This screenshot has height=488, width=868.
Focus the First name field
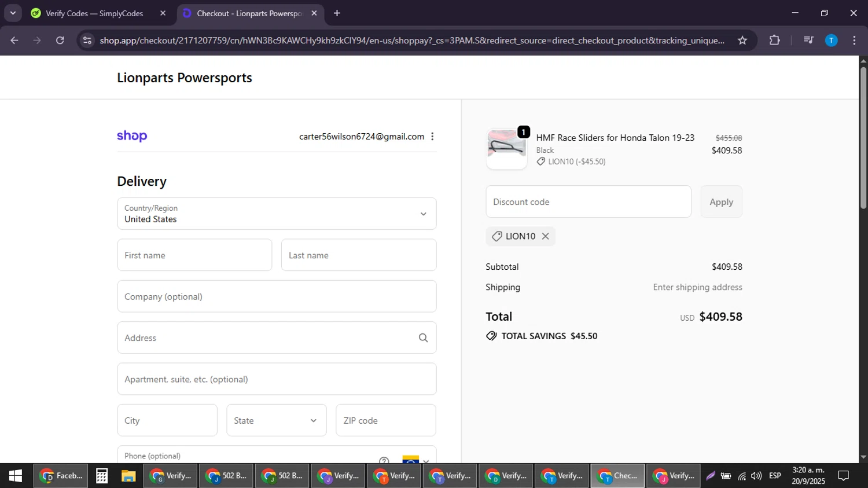pyautogui.click(x=194, y=255)
